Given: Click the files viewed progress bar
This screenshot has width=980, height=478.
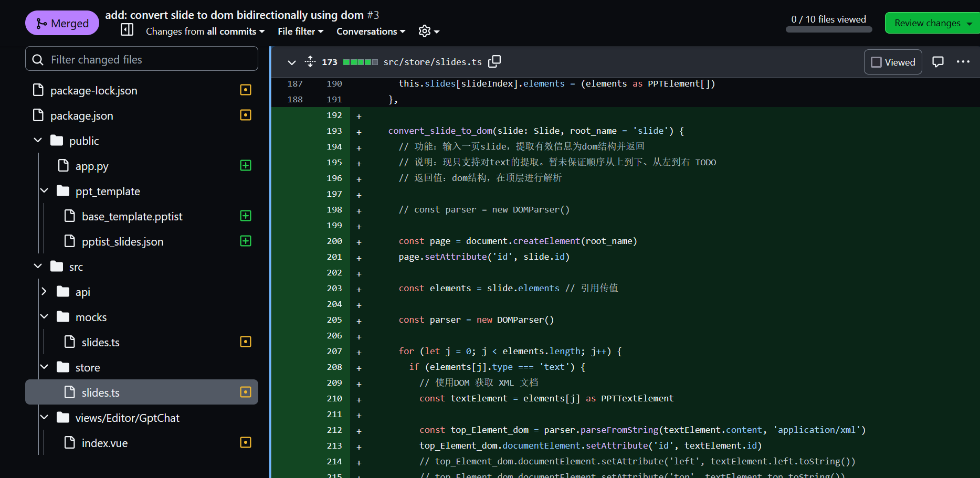Looking at the screenshot, I should coord(828,29).
